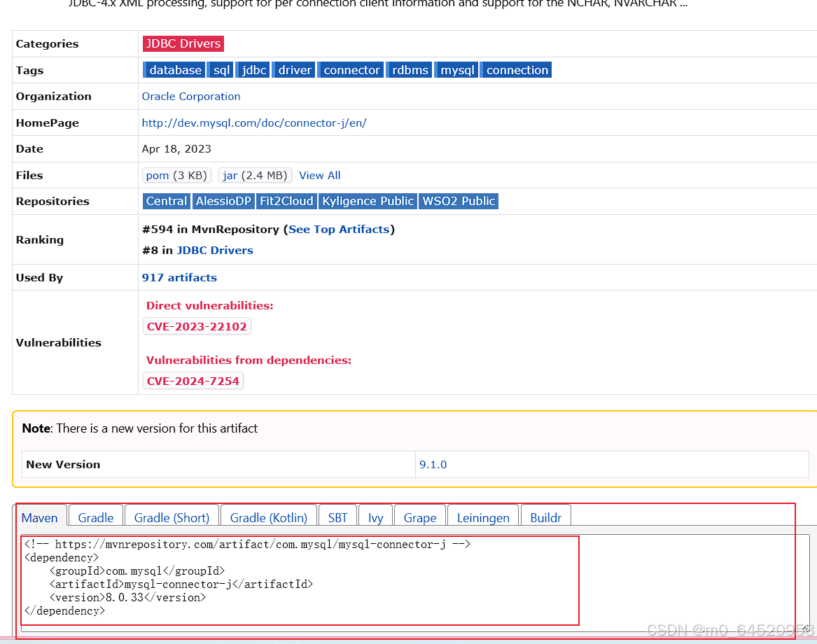Viewport: 817px width, 644px height.
Task: Switch to the Maven tab
Action: [40, 518]
